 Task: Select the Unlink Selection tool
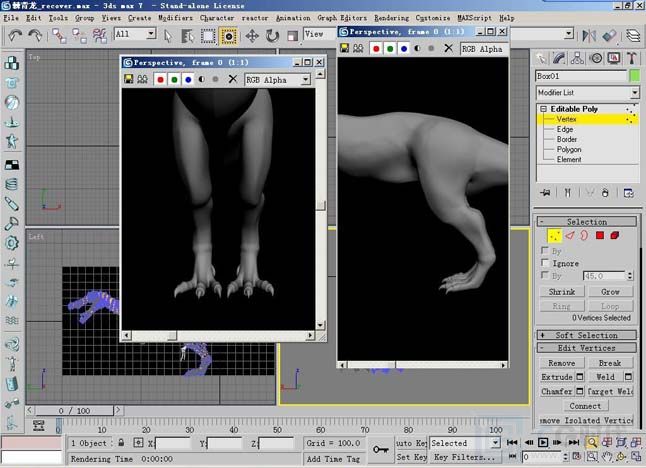(79, 36)
